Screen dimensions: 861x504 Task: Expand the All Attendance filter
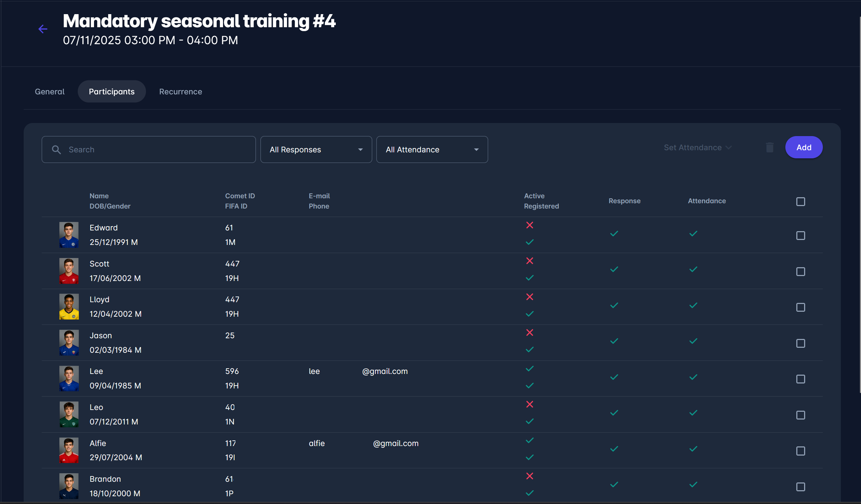point(432,150)
